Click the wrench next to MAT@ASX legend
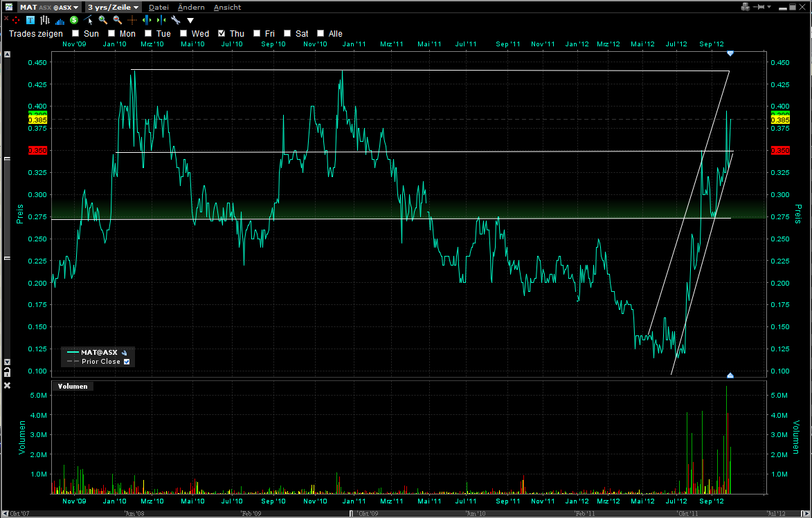This screenshot has height=518, width=812. (x=125, y=353)
